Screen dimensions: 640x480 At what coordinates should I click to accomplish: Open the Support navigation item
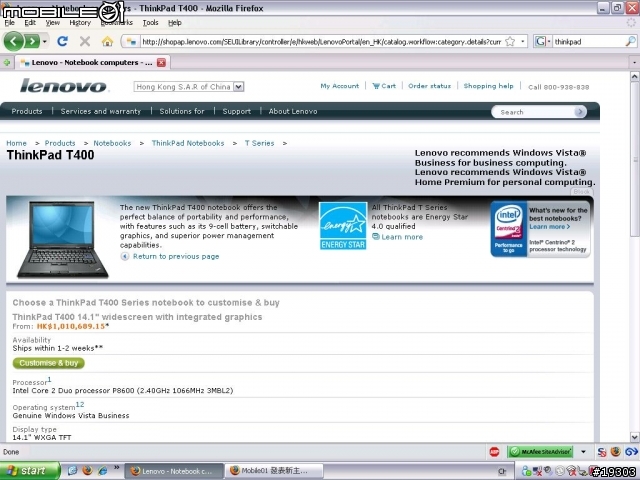click(x=236, y=111)
